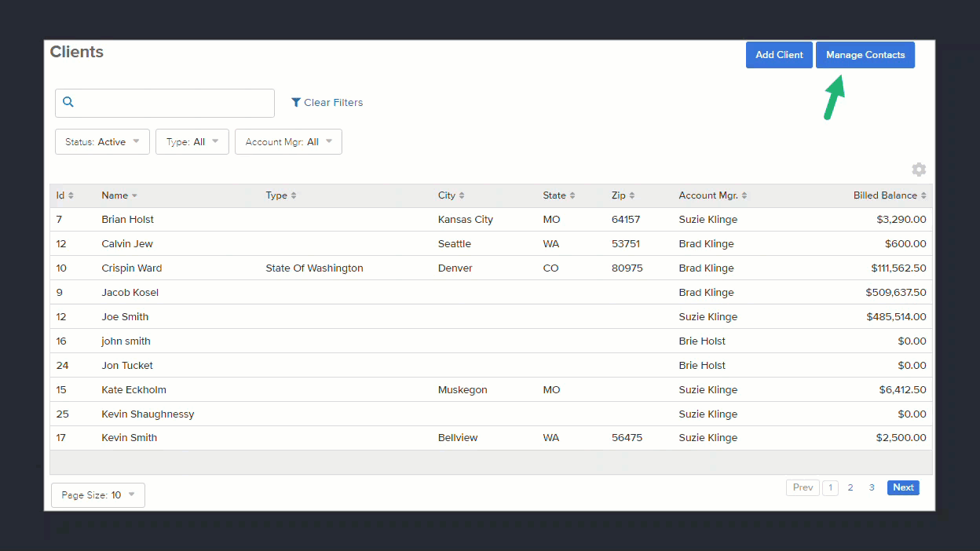Open the Status: Active filter dropdown

click(x=102, y=142)
